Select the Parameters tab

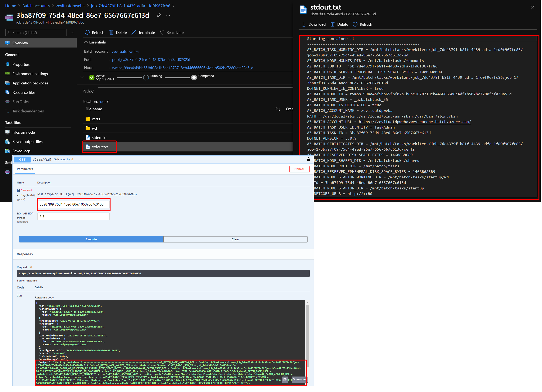point(25,169)
